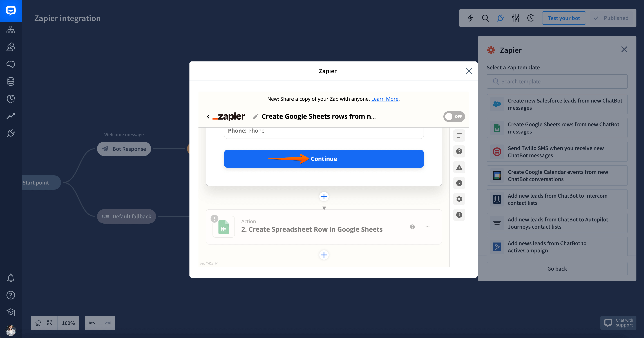The height and width of the screenshot is (338, 644).
Task: Click the home view icon in bottom toolbar
Action: [x=38, y=323]
